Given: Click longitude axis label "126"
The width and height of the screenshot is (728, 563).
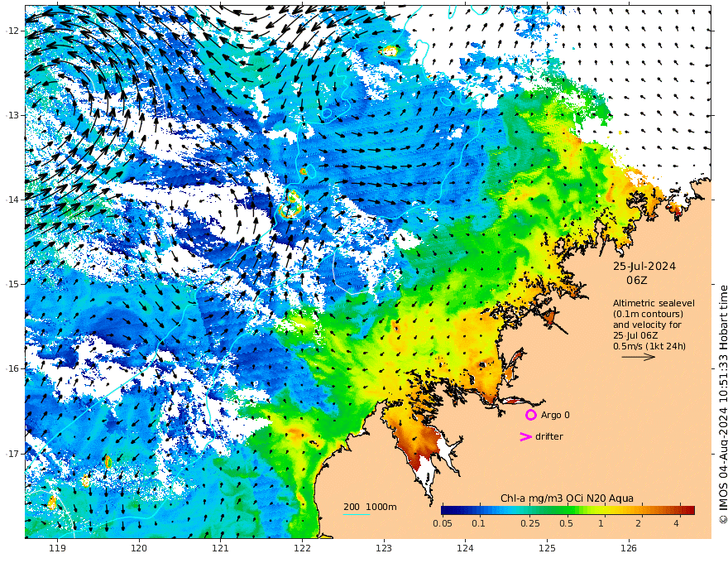Looking at the screenshot, I should [x=629, y=548].
